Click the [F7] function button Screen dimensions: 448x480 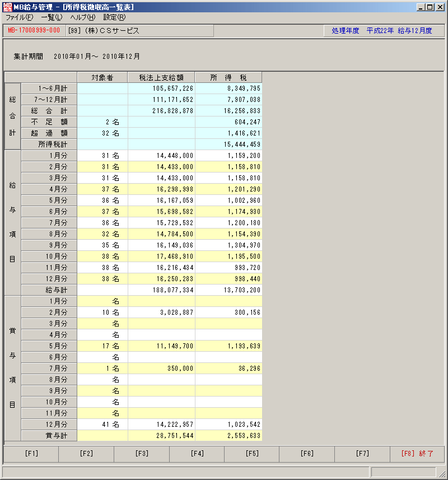[x=362, y=454]
